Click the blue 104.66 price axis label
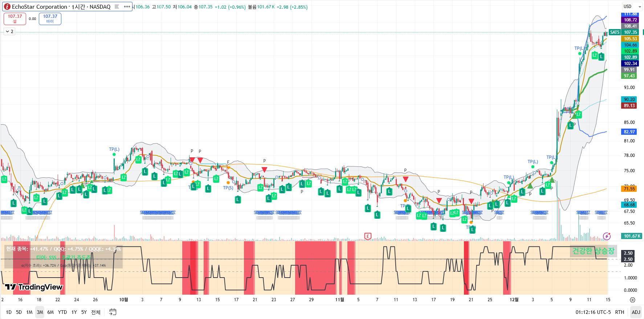The image size is (644, 319). (631, 45)
